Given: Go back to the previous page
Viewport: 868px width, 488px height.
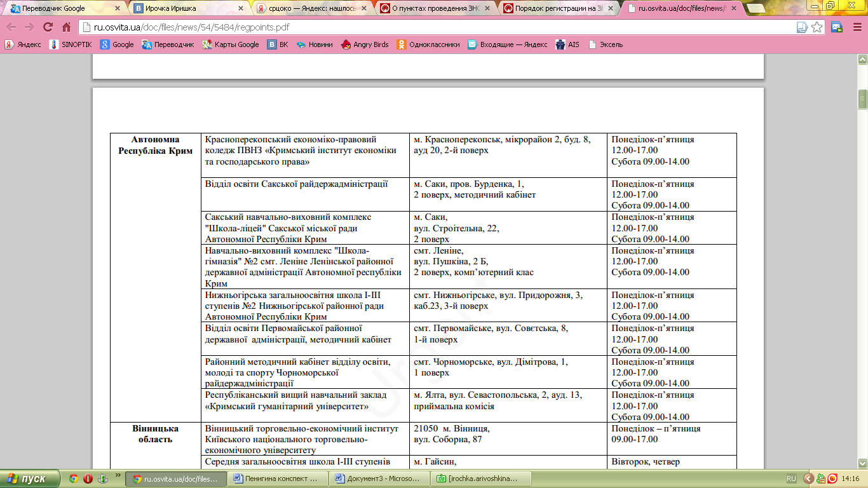Looking at the screenshot, I should coord(11,27).
